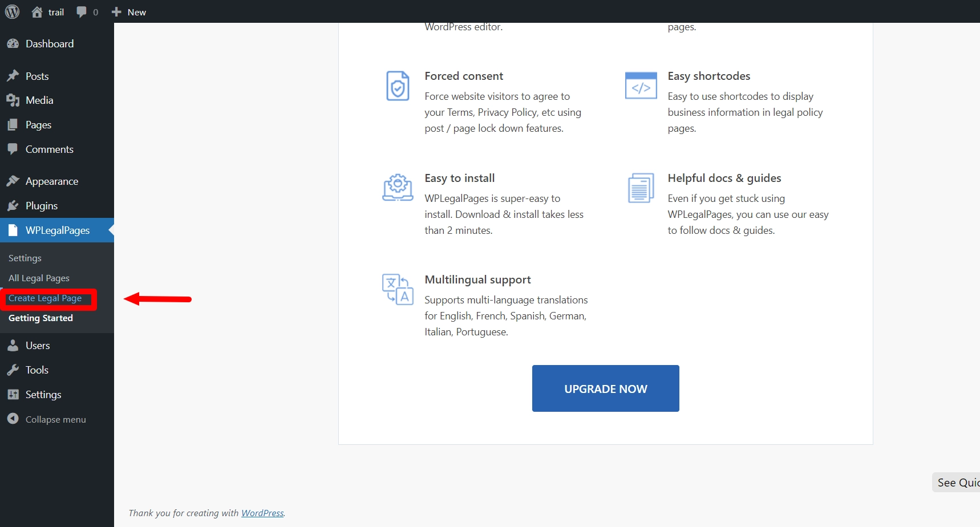This screenshot has height=527, width=980.
Task: Select the WPLegalPages document icon
Action: click(14, 230)
